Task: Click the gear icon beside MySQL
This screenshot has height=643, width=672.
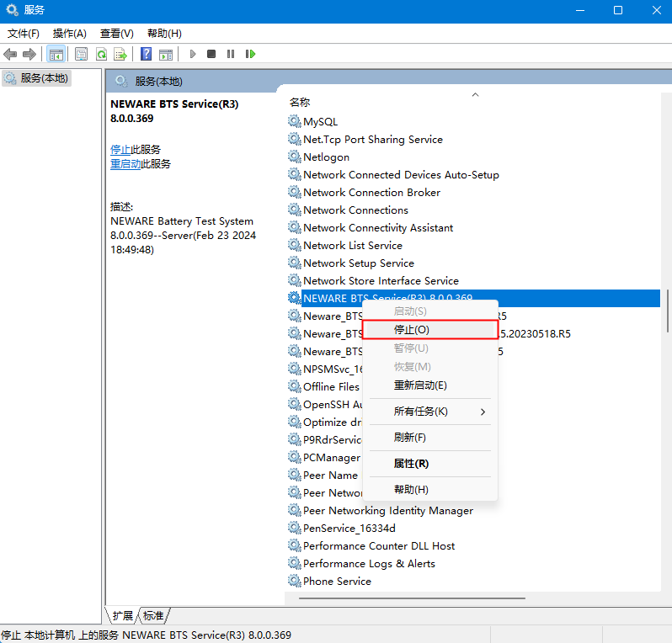Action: [x=295, y=121]
